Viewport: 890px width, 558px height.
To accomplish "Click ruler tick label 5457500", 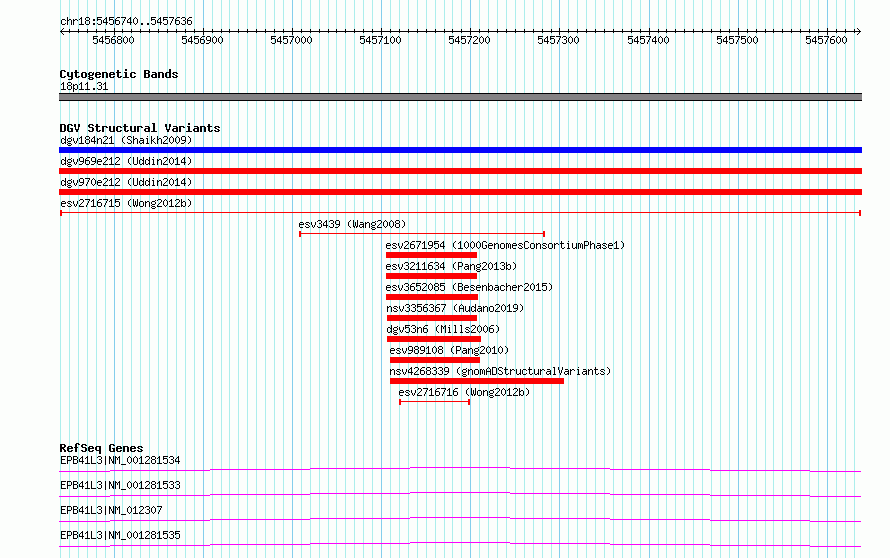I will click(737, 40).
